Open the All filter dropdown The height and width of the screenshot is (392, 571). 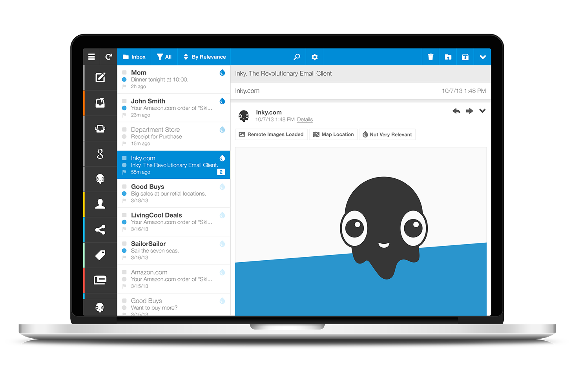tap(164, 57)
